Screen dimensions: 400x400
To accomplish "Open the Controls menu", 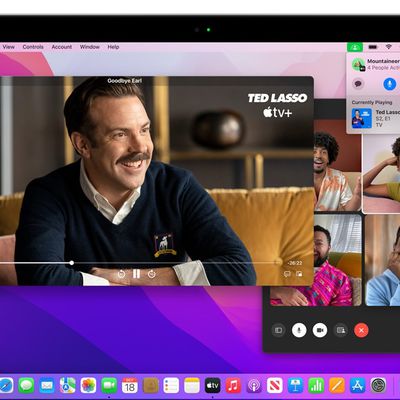I will click(x=33, y=47).
